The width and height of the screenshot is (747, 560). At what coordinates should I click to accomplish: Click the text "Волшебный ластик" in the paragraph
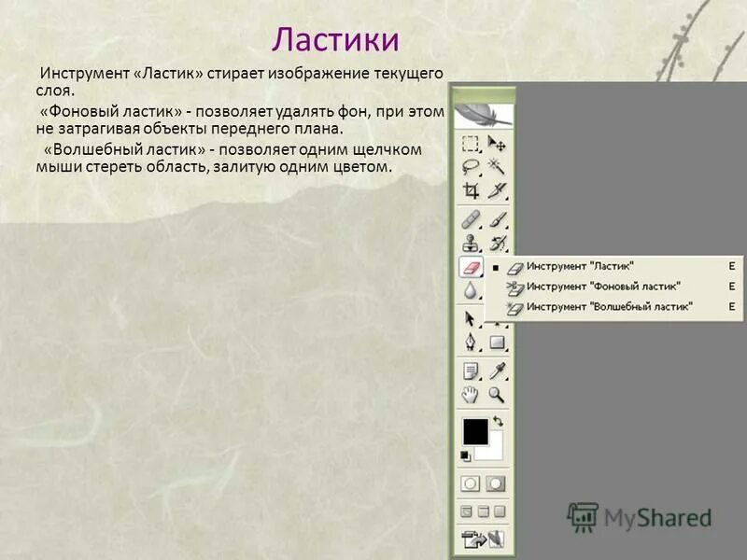[124, 149]
